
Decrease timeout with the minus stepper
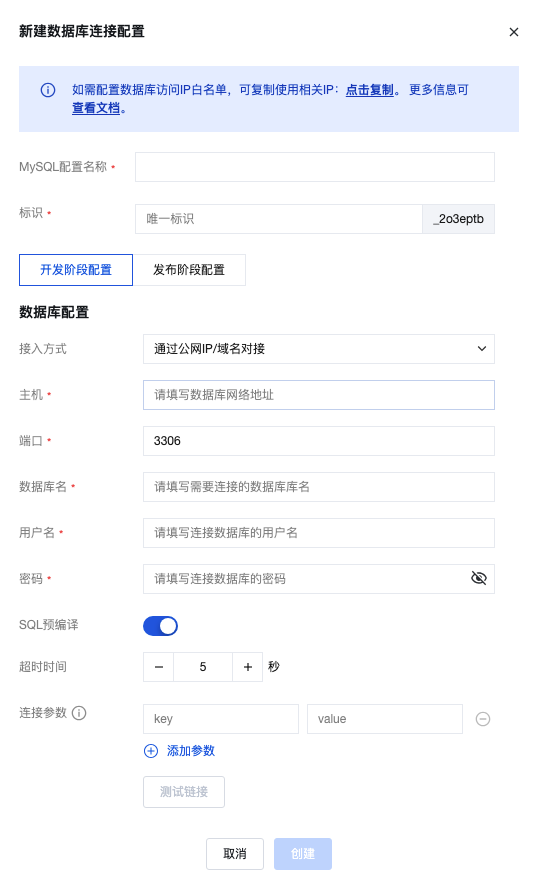pos(159,667)
